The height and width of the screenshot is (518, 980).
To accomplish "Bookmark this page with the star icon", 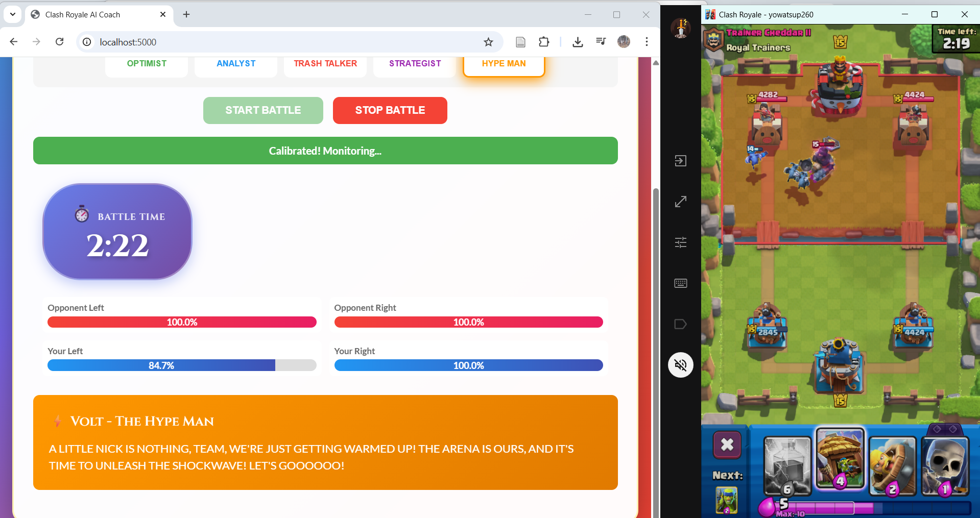I will [488, 42].
